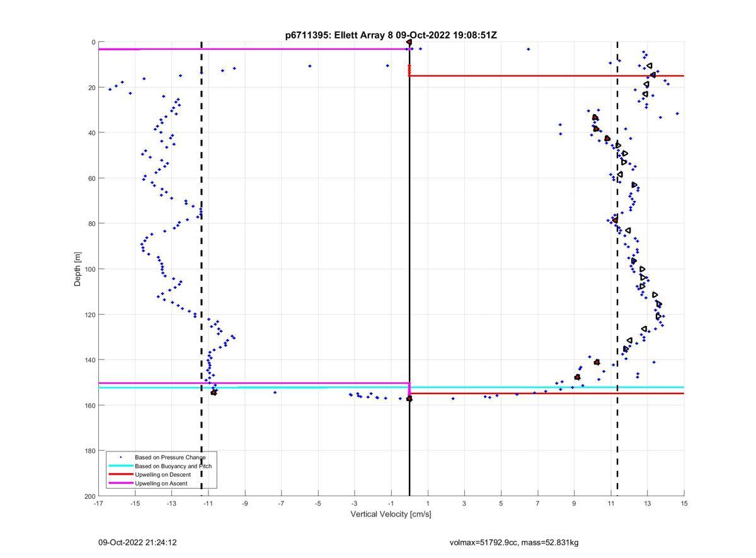Viewport: 756px width, 558px height.
Task: Click x-axis tick label '-3'
Action: [x=355, y=503]
